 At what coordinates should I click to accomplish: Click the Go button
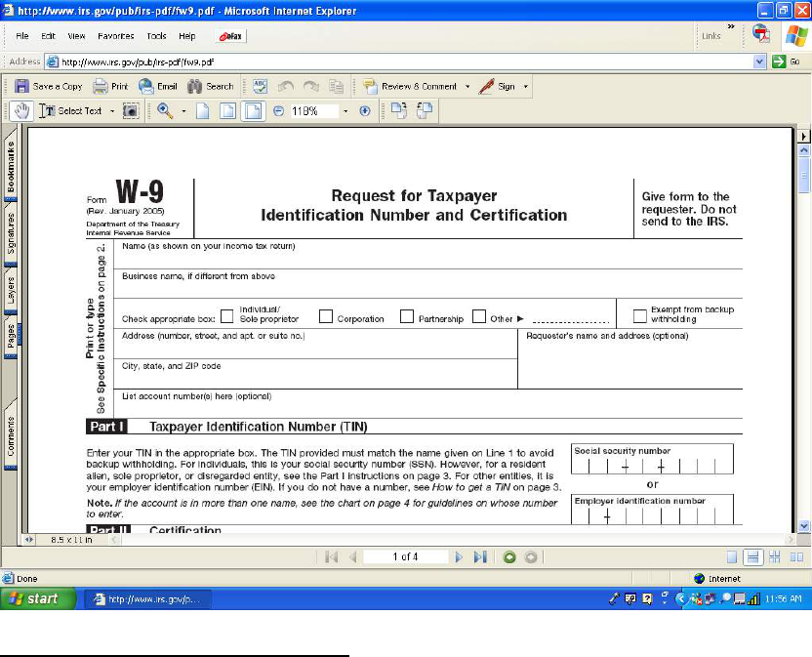(x=786, y=62)
